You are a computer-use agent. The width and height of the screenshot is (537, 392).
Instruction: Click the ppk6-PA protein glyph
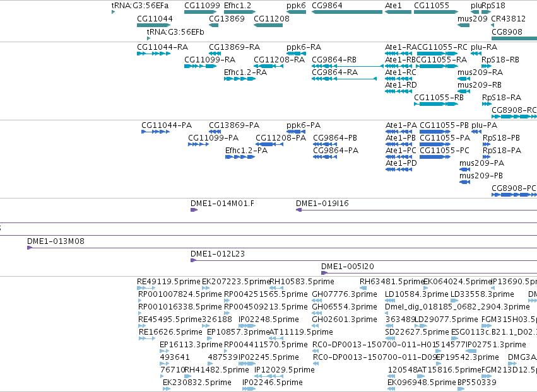(296, 132)
